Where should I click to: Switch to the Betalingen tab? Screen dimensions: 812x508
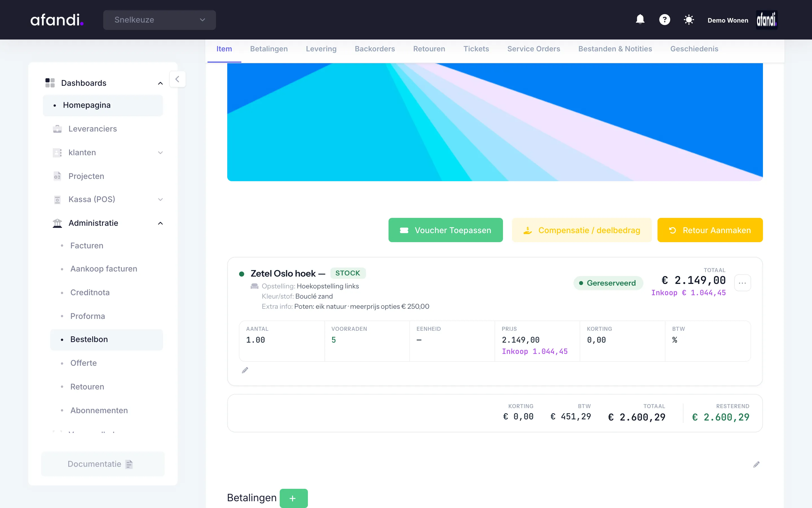pos(269,49)
